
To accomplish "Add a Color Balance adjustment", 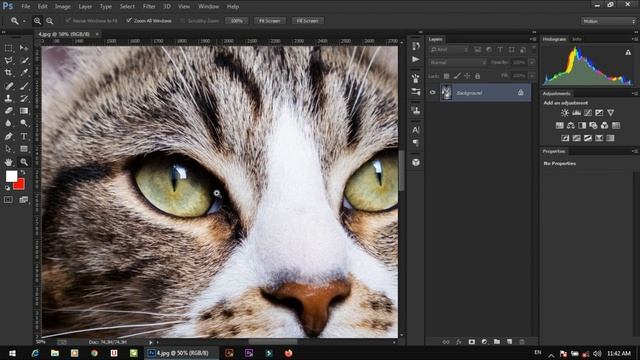I will [x=571, y=125].
